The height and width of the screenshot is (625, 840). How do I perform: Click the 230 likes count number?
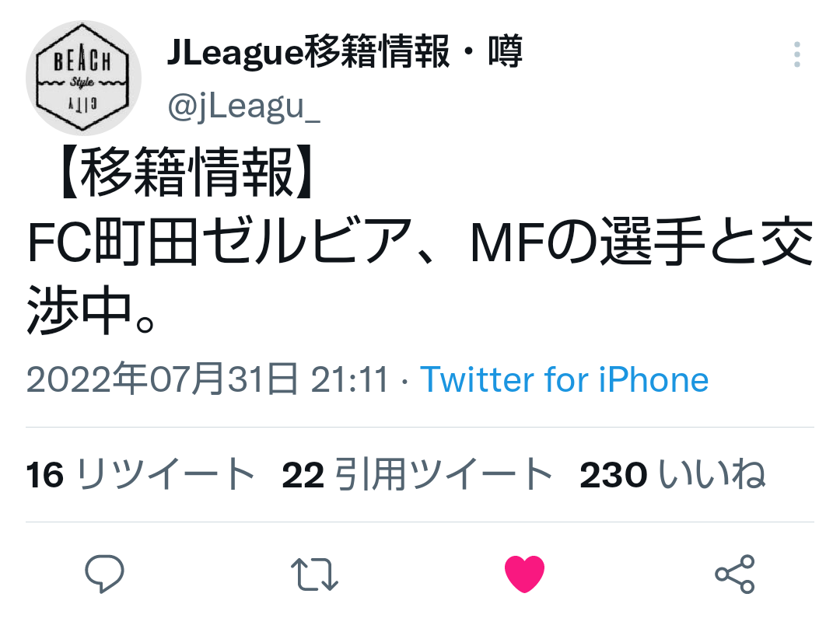(x=614, y=475)
